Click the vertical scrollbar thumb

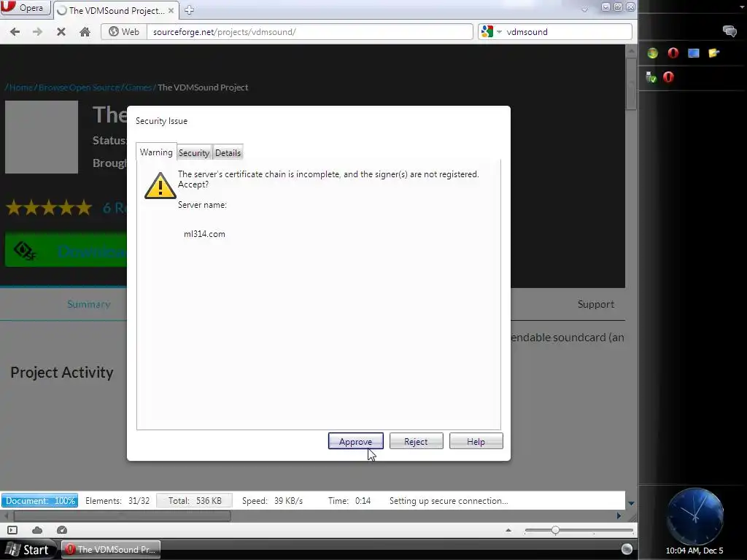click(x=631, y=84)
